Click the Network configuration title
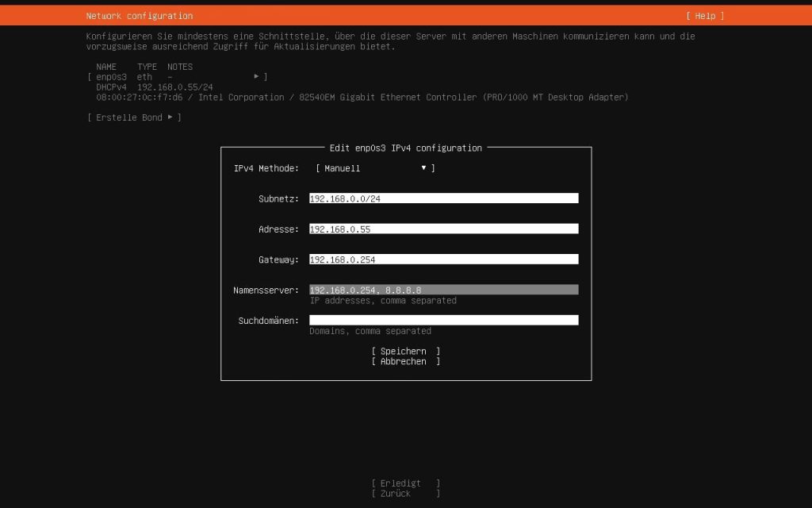Viewport: 812px width, 508px height. [140, 16]
